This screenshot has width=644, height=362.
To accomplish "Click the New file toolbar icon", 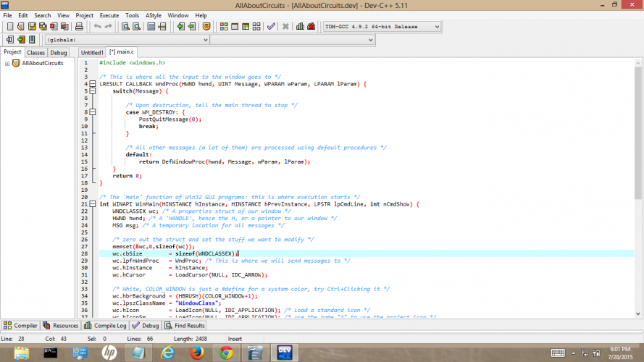I will point(9,27).
